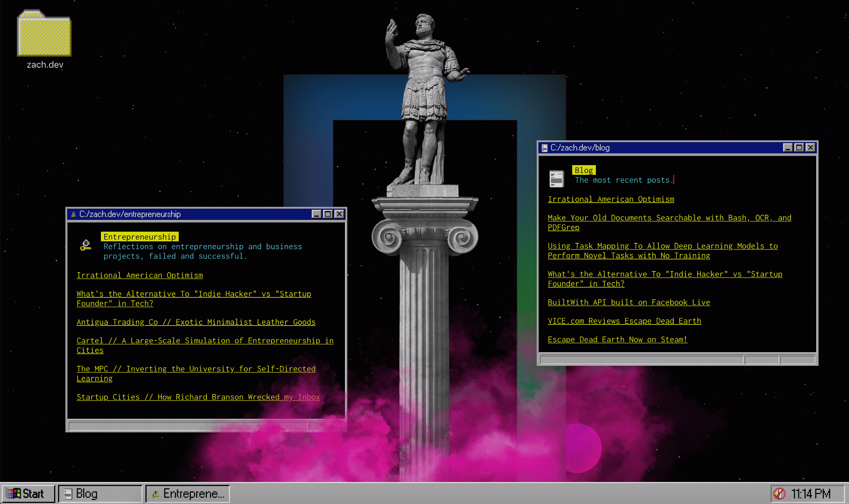Close the C:/zach.dev/blog window

point(811,147)
